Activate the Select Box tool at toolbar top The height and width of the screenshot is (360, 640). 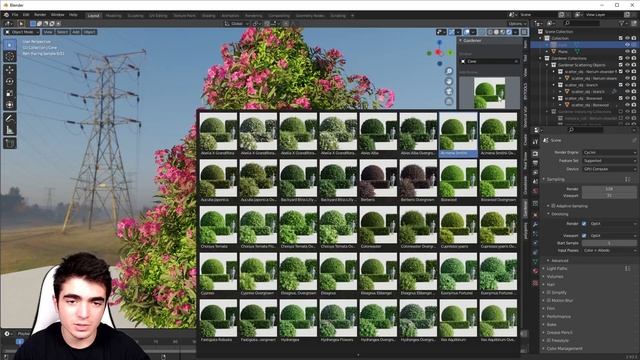[x=10, y=44]
